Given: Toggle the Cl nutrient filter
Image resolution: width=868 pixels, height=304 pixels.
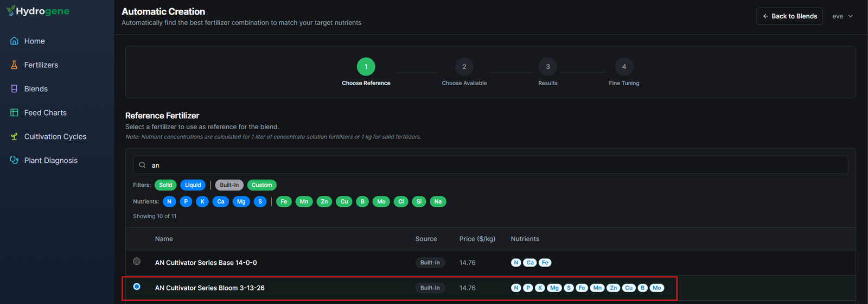Looking at the screenshot, I should (x=401, y=201).
